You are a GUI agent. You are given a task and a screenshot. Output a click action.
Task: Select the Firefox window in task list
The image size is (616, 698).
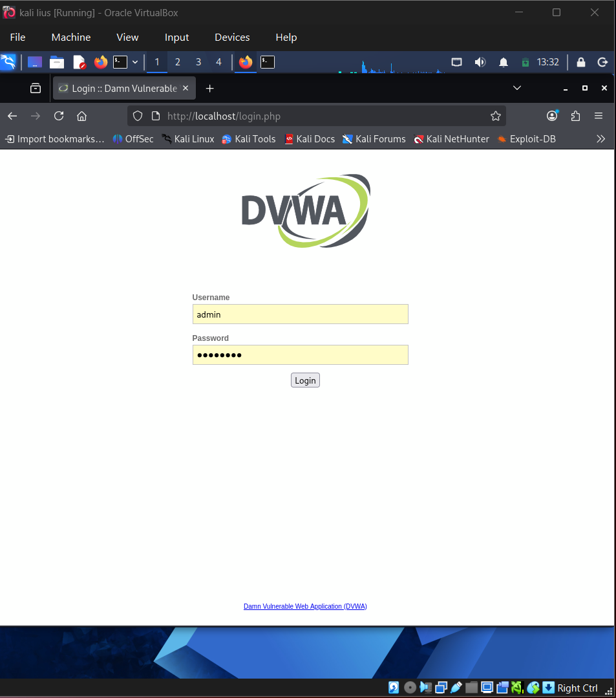[246, 62]
